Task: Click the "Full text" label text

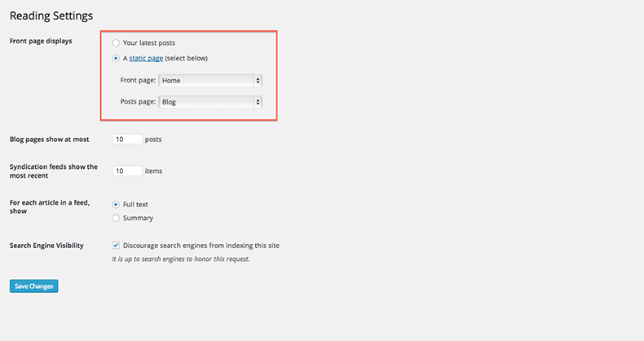Action: [135, 204]
